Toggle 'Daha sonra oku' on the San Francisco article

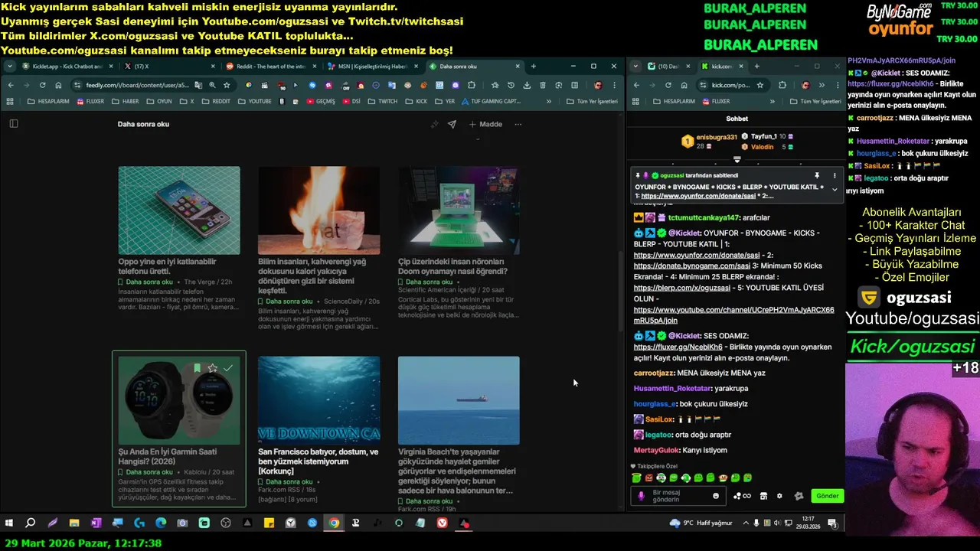point(286,482)
